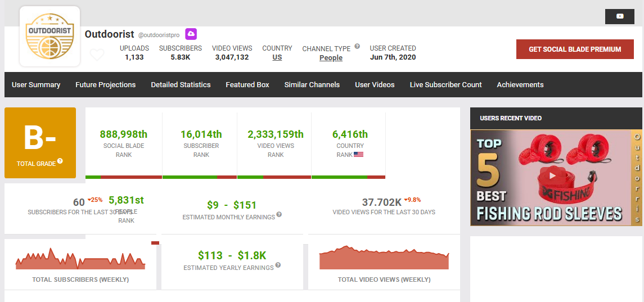This screenshot has width=644, height=302.
Task: Click the @outdooristpro handle
Action: (159, 35)
